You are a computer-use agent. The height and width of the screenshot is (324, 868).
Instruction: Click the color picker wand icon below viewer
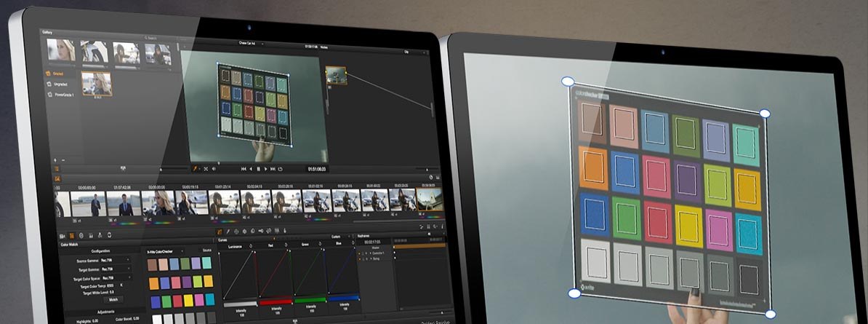click(x=196, y=168)
